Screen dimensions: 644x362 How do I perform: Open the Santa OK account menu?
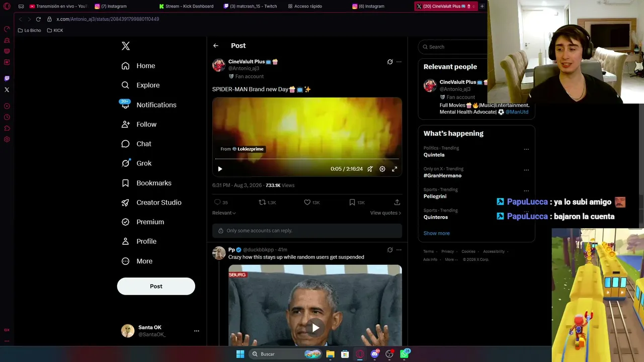pyautogui.click(x=161, y=331)
